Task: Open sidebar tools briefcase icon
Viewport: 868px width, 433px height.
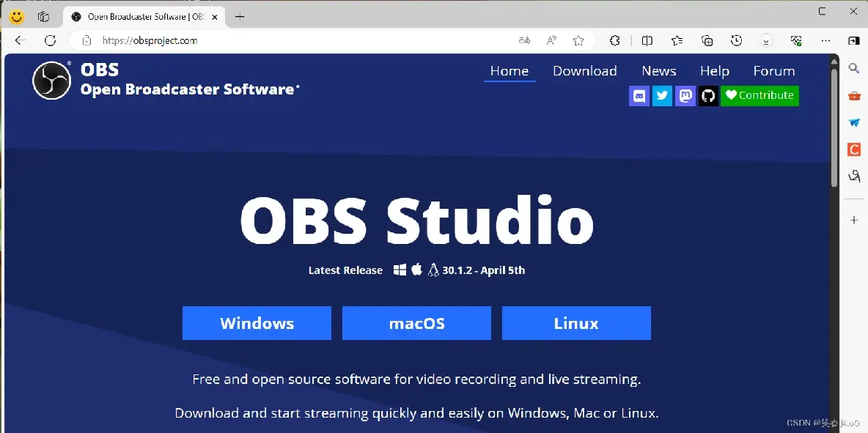Action: click(x=854, y=95)
